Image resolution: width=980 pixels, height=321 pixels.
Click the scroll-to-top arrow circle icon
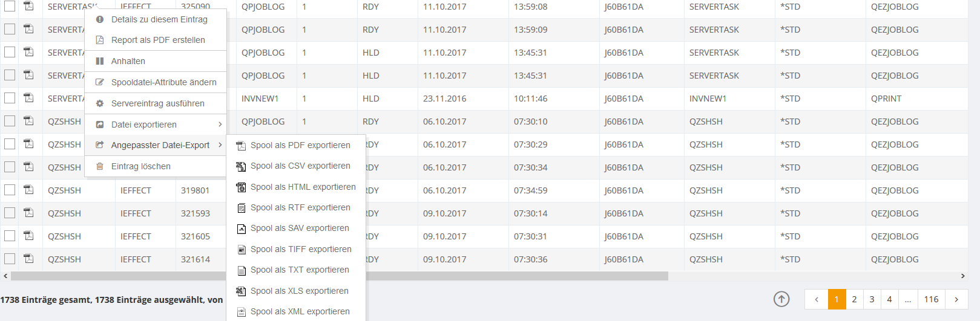(781, 299)
